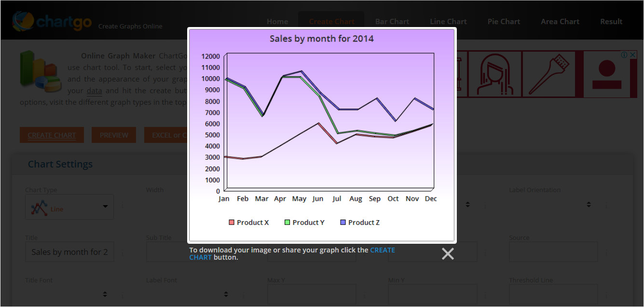644x307 pixels.
Task: Click the Create Graphs Online tagline
Action: (130, 27)
